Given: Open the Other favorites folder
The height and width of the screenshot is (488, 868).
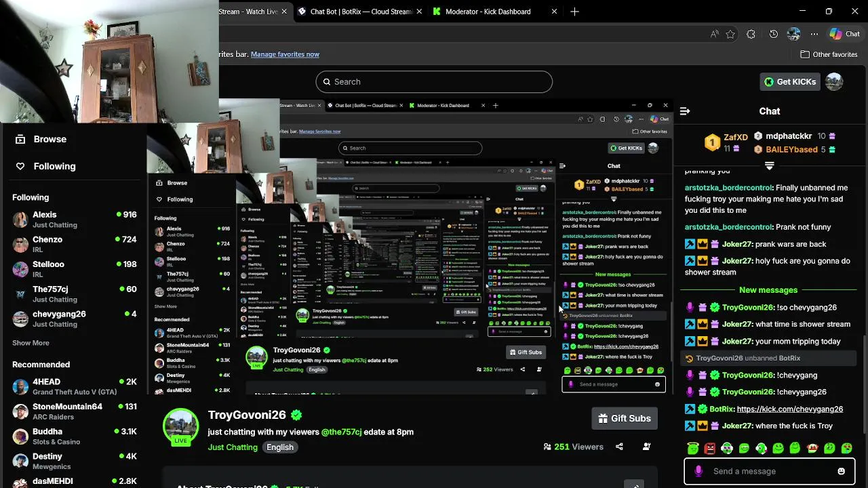Looking at the screenshot, I should [829, 54].
